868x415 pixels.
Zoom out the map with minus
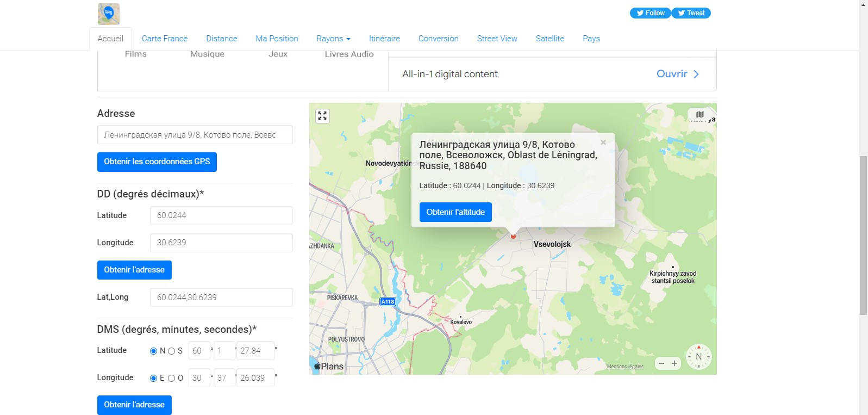(x=661, y=363)
